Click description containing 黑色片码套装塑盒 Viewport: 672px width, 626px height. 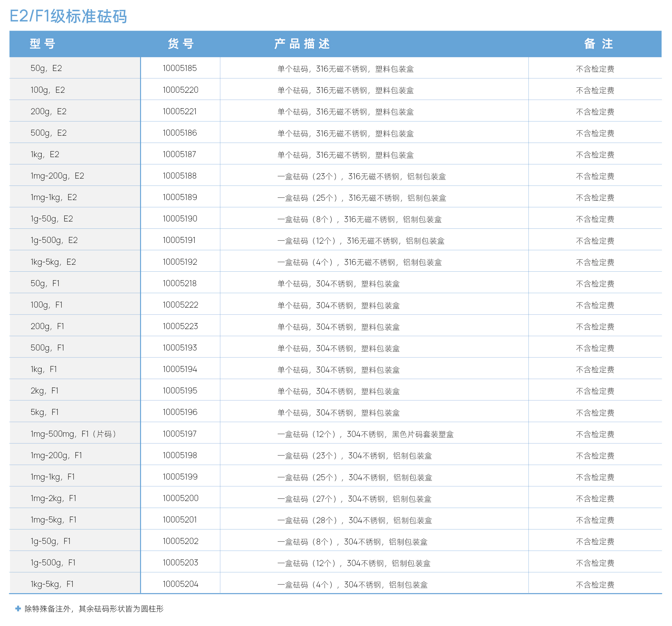(365, 434)
